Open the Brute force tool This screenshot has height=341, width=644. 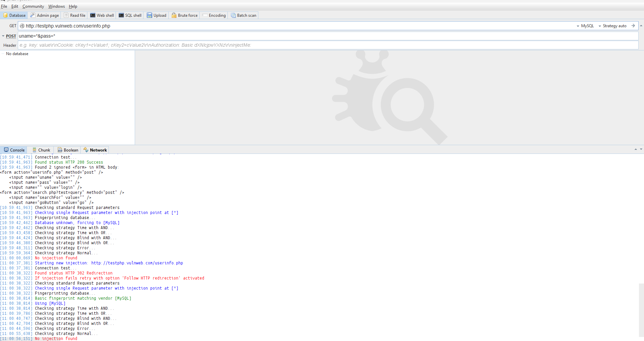184,15
